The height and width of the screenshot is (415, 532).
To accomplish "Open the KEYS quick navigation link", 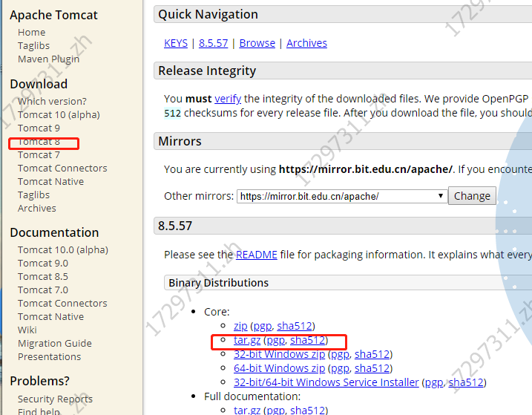I will [176, 43].
